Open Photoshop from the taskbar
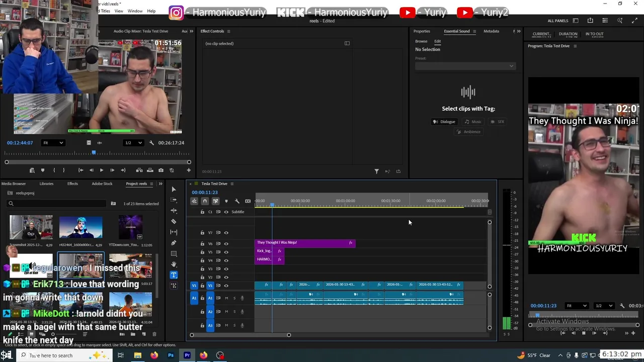Screen dimensions: 644x362 (171, 355)
